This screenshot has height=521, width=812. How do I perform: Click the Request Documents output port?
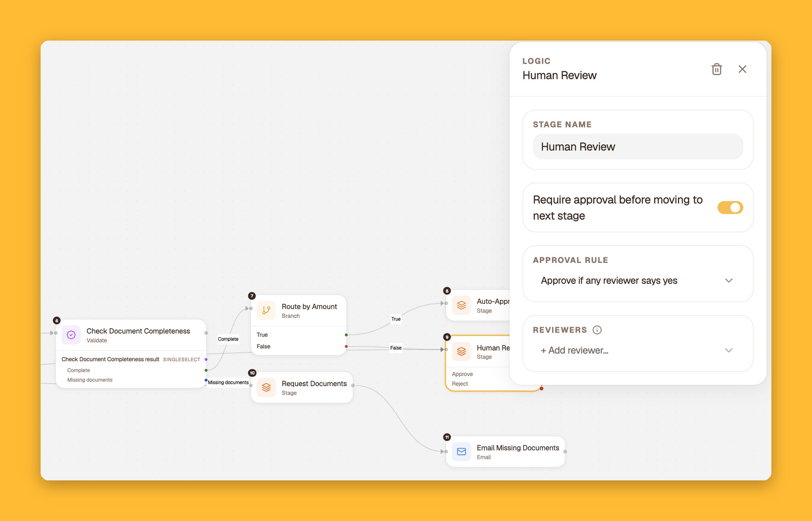[353, 386]
